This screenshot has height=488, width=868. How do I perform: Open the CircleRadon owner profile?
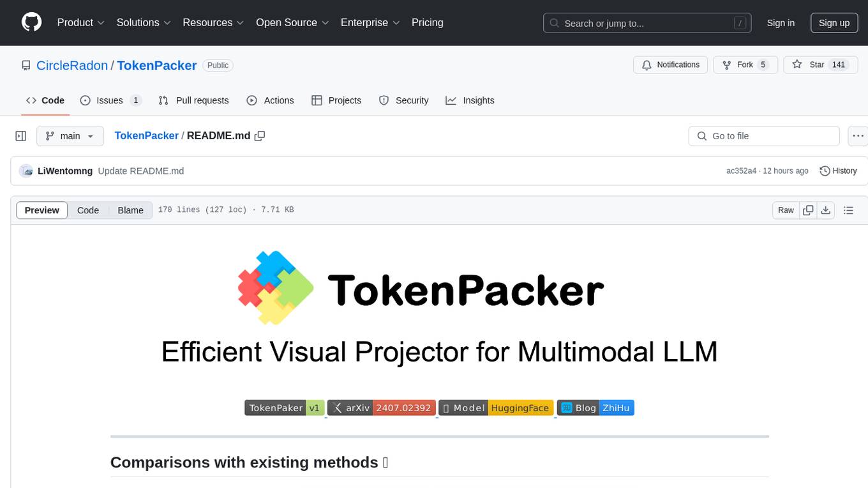72,65
